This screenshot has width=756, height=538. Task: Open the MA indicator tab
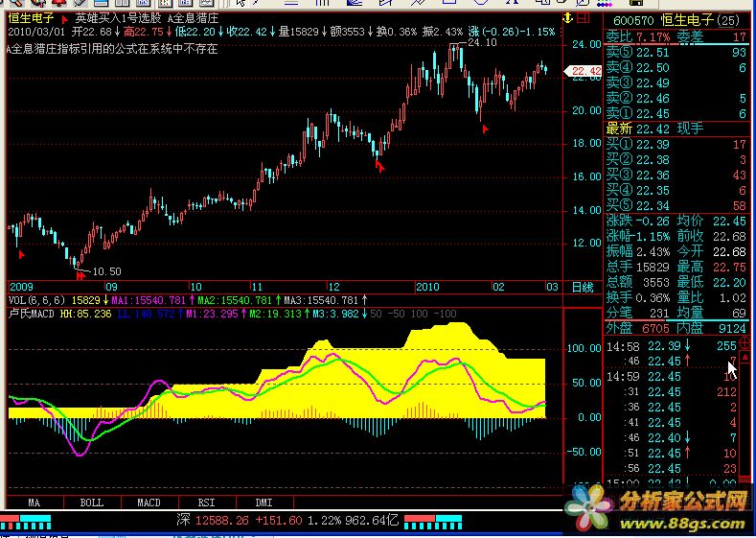[x=34, y=503]
